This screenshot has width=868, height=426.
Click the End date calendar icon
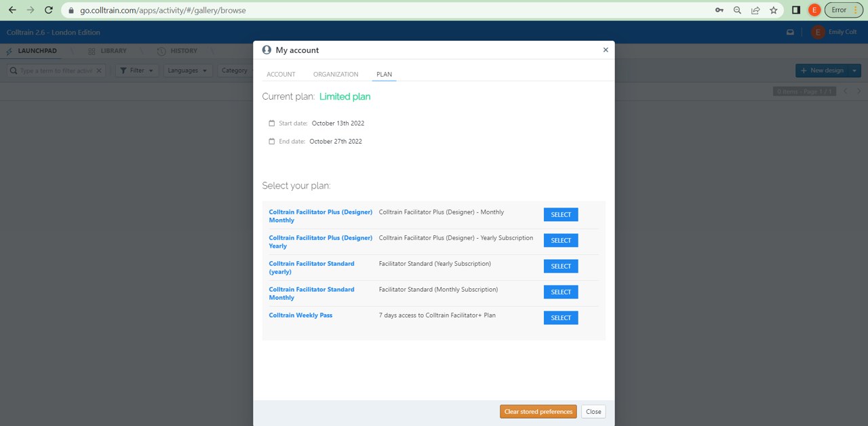tap(272, 142)
